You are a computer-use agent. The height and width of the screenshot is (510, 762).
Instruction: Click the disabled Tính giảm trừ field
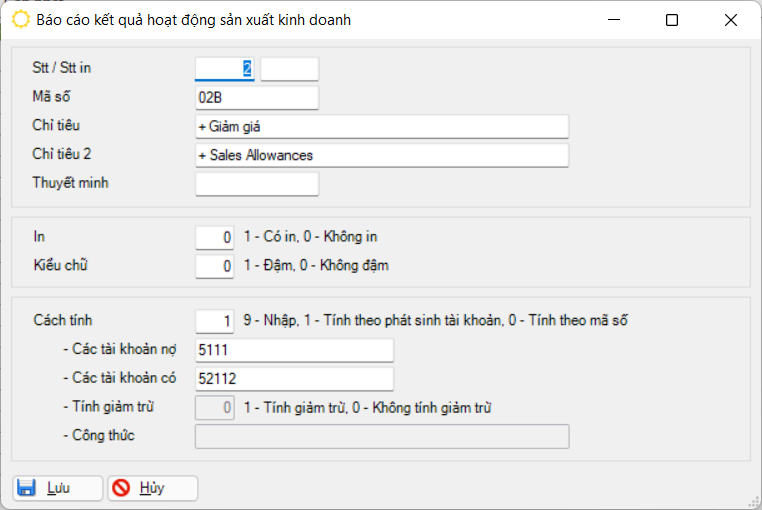click(214, 408)
